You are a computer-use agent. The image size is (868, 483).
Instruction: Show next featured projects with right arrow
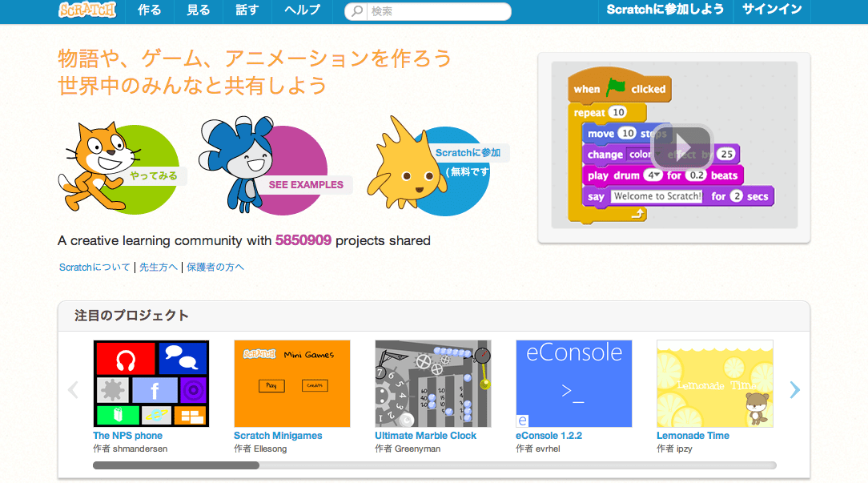click(x=795, y=390)
